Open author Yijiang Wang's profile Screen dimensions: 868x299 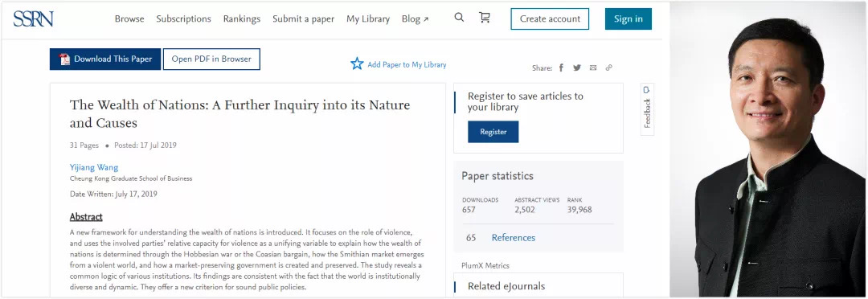(x=94, y=167)
